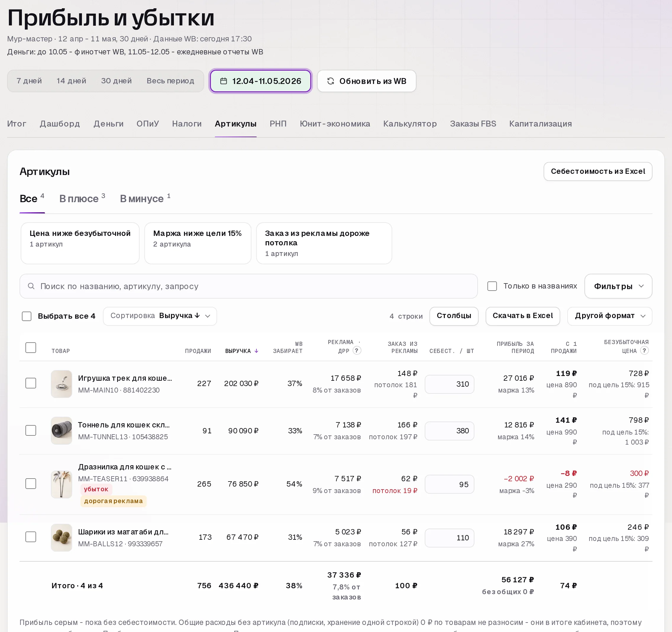
Task: Open thumbnail of Тоннель для кошек
Action: 61,430
